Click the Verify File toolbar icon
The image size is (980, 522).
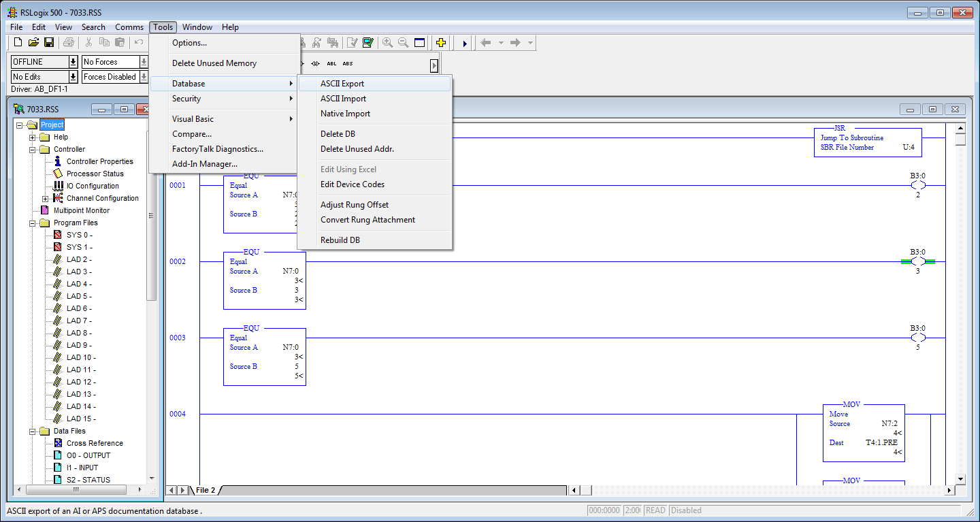pyautogui.click(x=353, y=42)
